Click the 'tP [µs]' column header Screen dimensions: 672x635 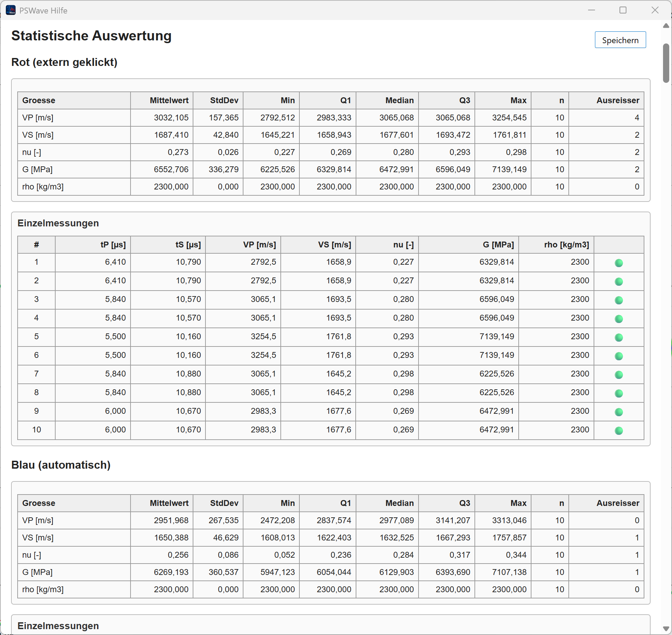pyautogui.click(x=113, y=245)
